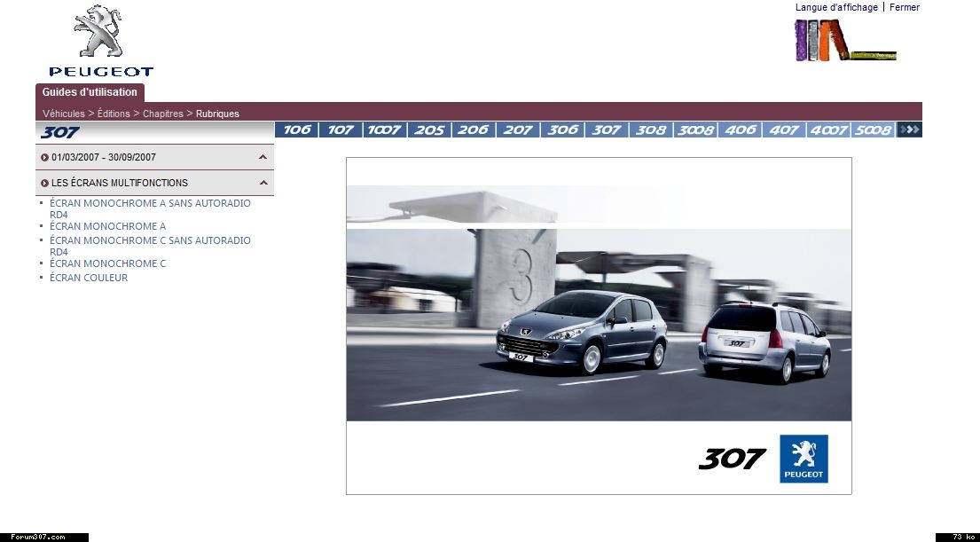Open the Guides d'utilisation tab

[x=90, y=92]
